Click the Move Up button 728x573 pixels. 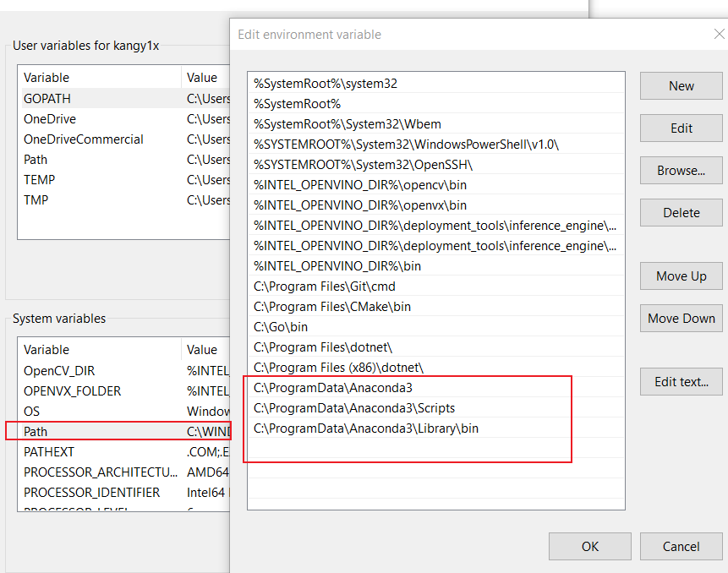pyautogui.click(x=681, y=276)
